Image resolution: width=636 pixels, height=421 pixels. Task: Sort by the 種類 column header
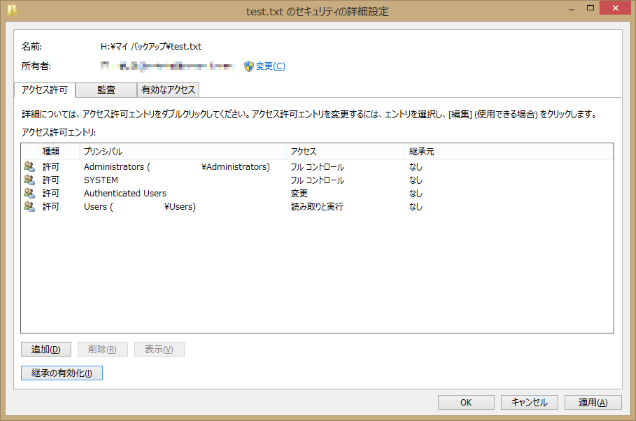(x=59, y=151)
